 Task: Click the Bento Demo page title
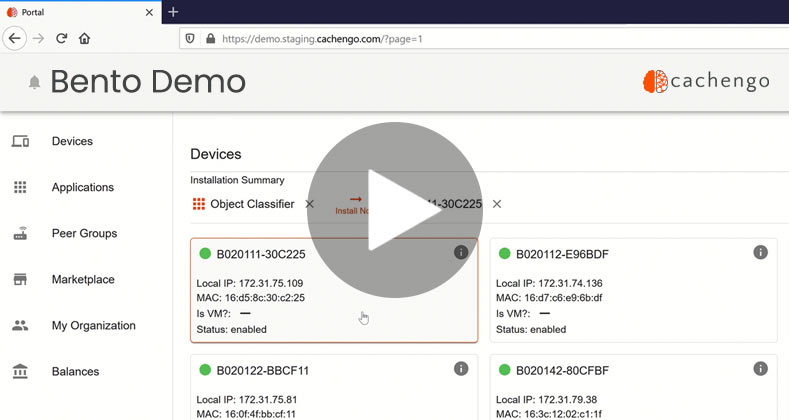coord(148,81)
